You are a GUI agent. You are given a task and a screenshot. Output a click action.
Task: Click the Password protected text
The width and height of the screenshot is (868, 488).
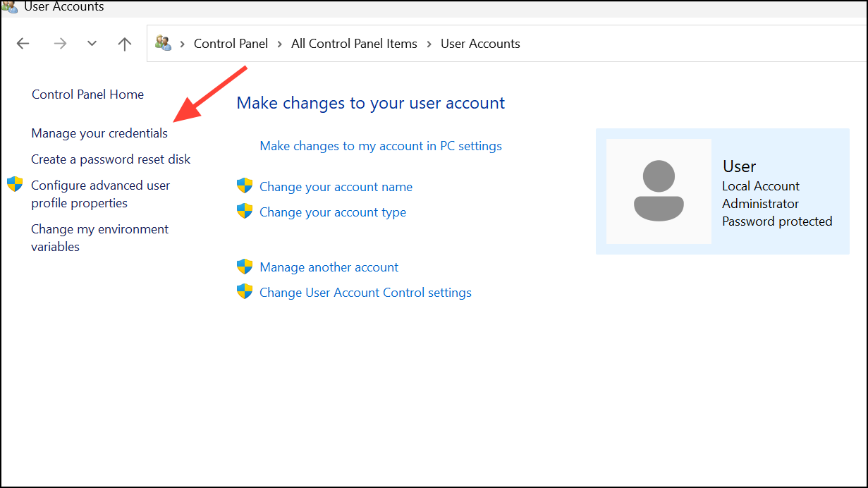[x=777, y=221]
